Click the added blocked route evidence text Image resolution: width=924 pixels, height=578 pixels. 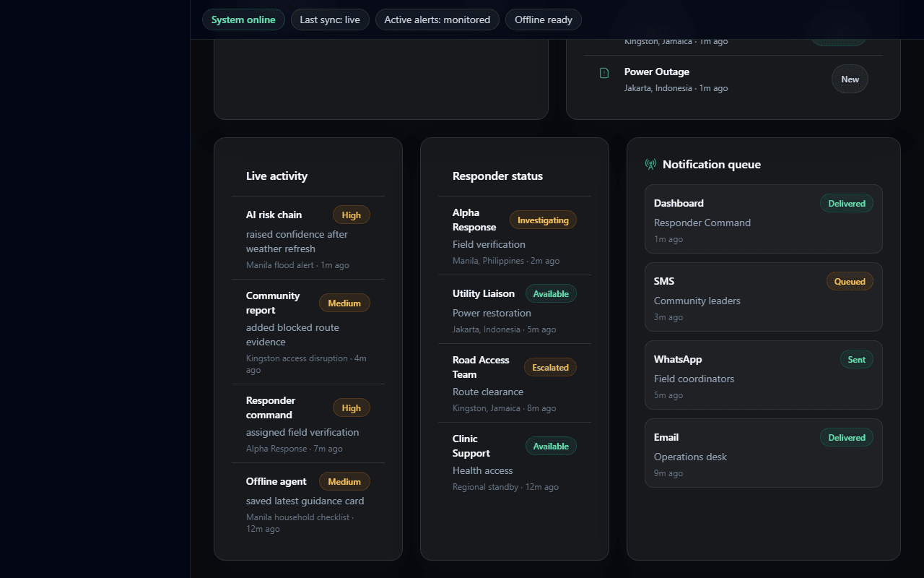tap(292, 335)
